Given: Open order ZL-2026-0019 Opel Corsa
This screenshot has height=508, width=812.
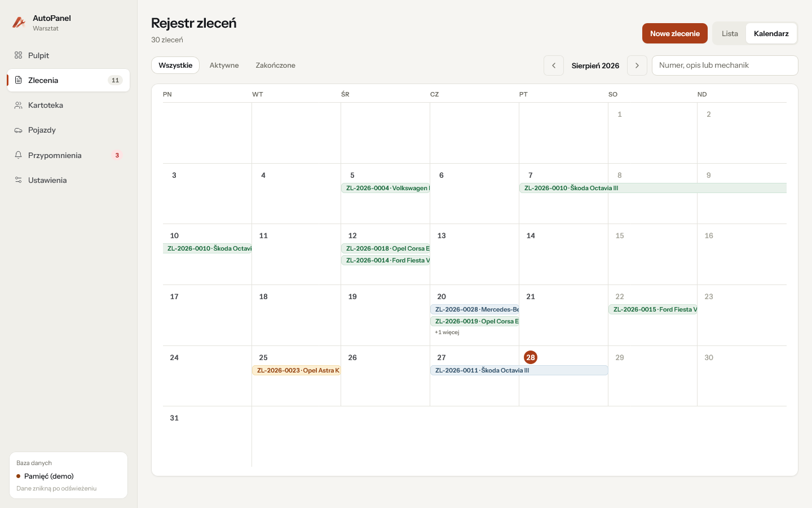Looking at the screenshot, I should (475, 321).
